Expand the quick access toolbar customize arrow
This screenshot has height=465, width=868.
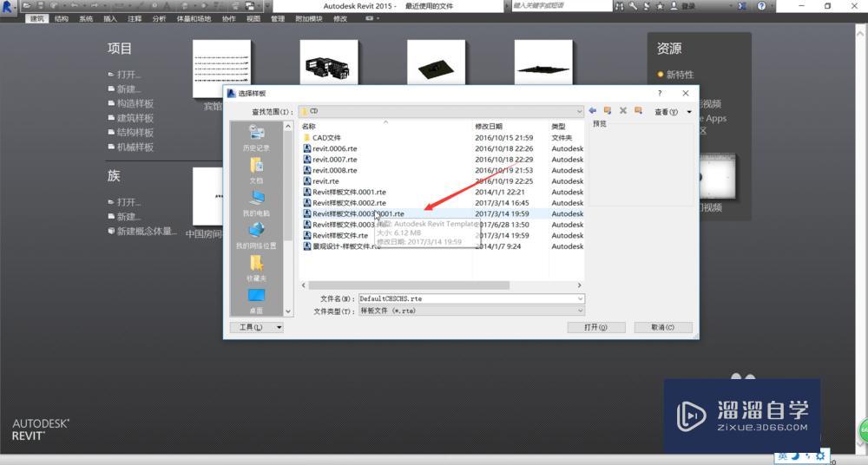click(x=268, y=6)
